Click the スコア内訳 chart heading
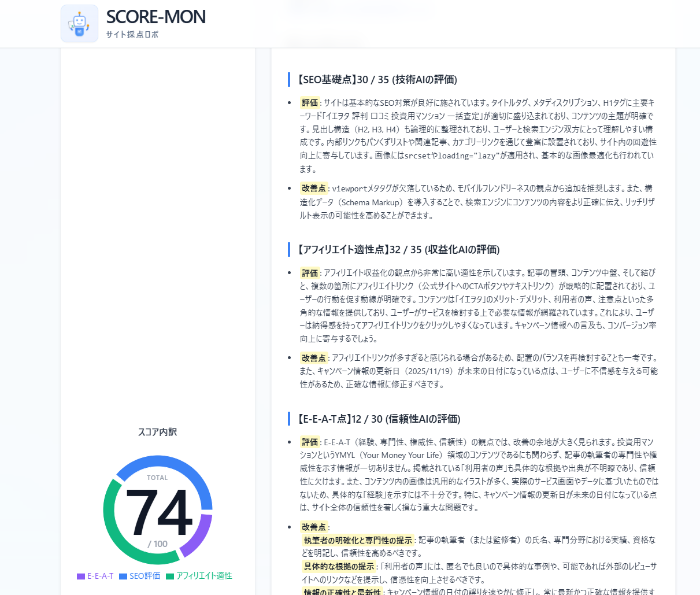 (157, 432)
